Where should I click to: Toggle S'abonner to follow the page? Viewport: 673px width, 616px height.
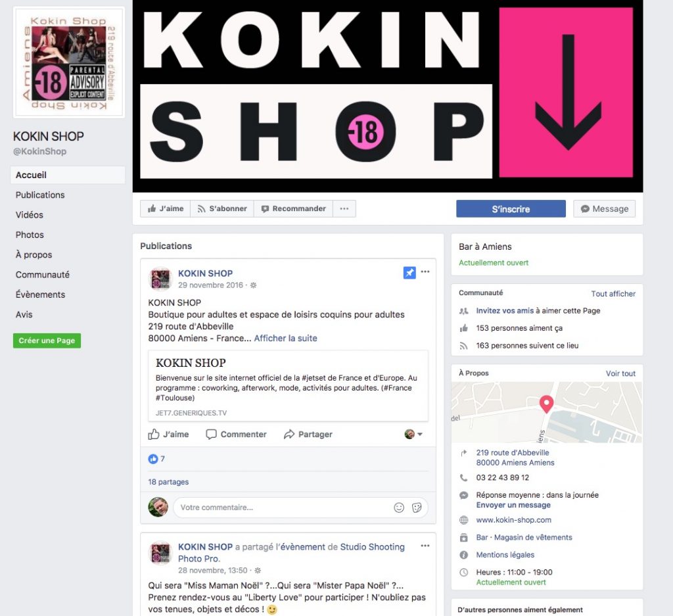[x=222, y=208]
